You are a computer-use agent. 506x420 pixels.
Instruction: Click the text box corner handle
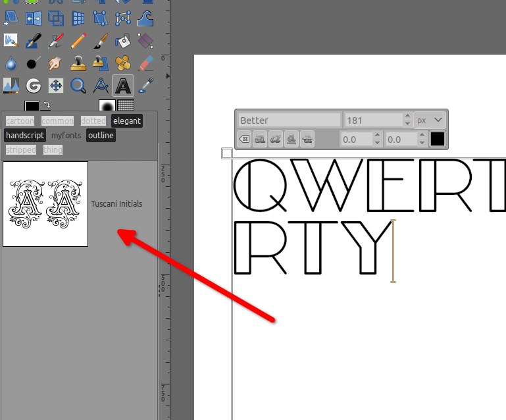coord(227,153)
